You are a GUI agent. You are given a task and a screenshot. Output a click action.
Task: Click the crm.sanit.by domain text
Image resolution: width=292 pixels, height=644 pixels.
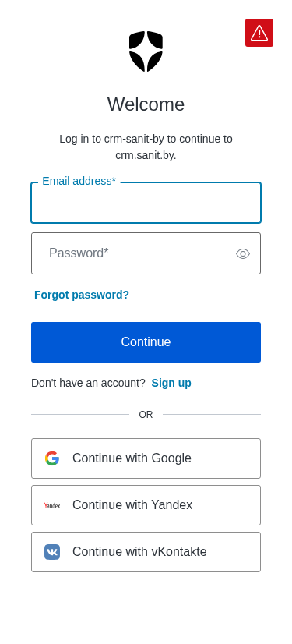pyautogui.click(x=146, y=156)
